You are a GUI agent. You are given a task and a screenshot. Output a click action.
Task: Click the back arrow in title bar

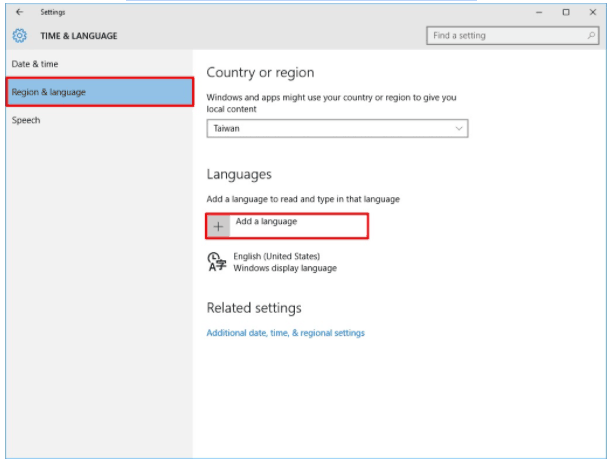click(20, 12)
